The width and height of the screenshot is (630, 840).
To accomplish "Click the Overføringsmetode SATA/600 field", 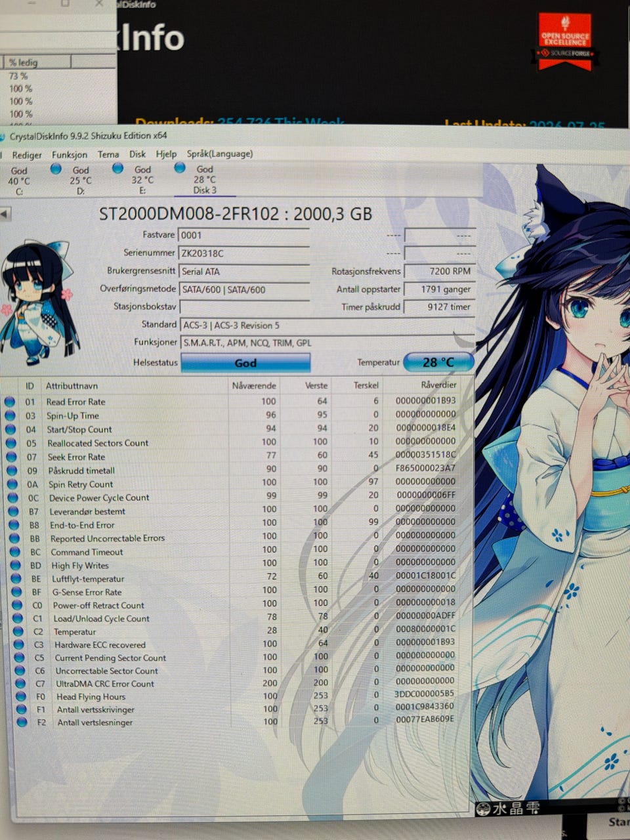I will (x=243, y=289).
